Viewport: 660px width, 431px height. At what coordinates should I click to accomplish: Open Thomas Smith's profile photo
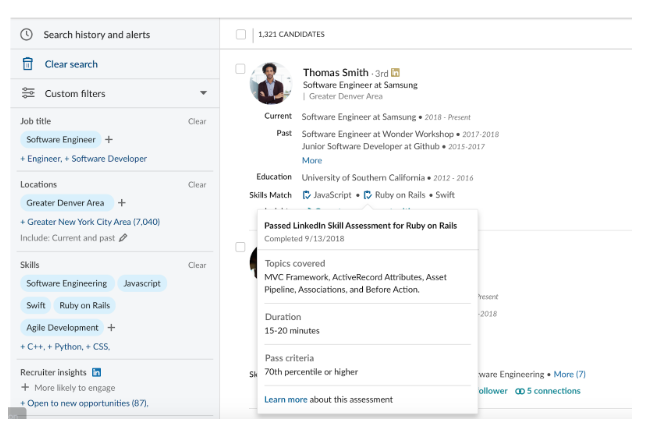[x=271, y=83]
